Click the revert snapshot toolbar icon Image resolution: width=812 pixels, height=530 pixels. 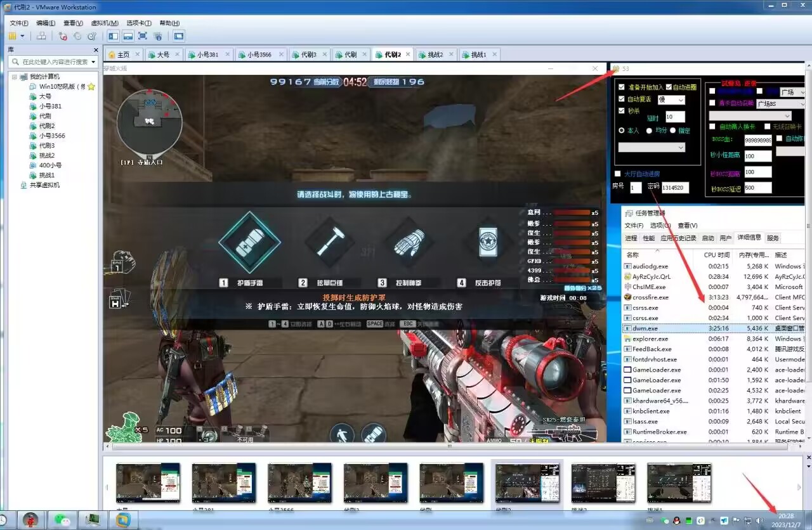point(77,36)
